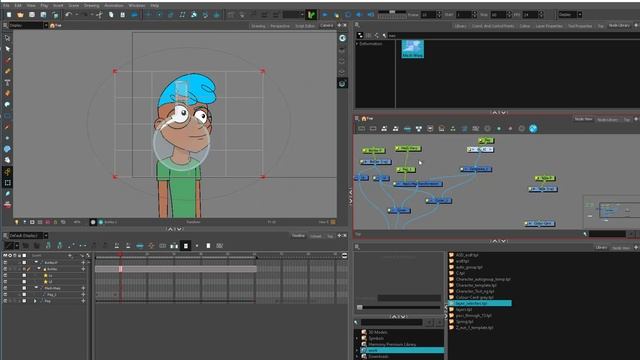The image size is (640, 360).
Task: Select the Pencil tool
Action: [x=7, y=71]
